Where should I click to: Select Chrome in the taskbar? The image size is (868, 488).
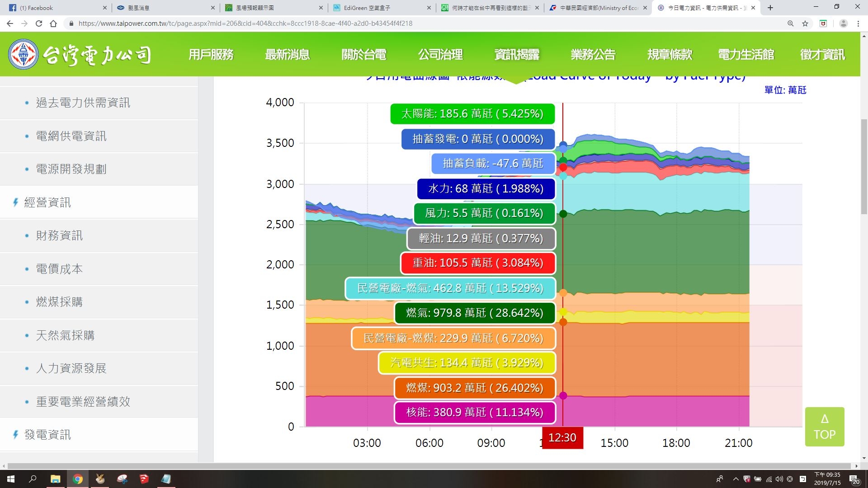[x=78, y=479]
